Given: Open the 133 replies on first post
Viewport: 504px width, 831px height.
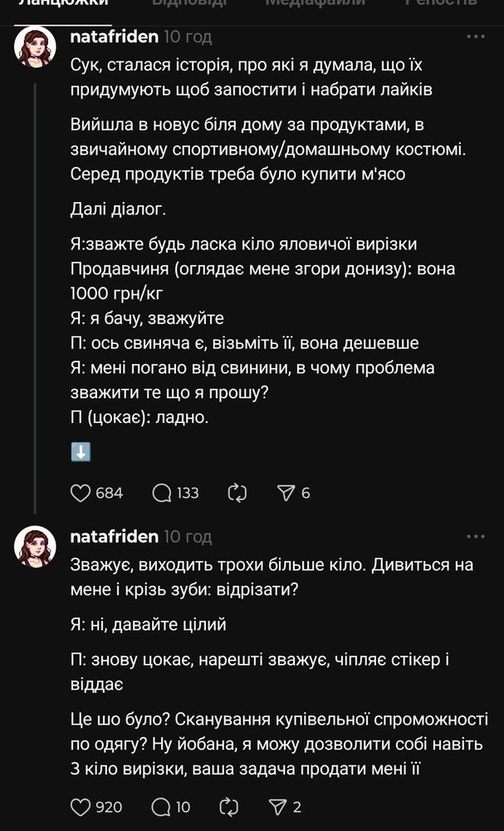Looking at the screenshot, I should 162,493.
